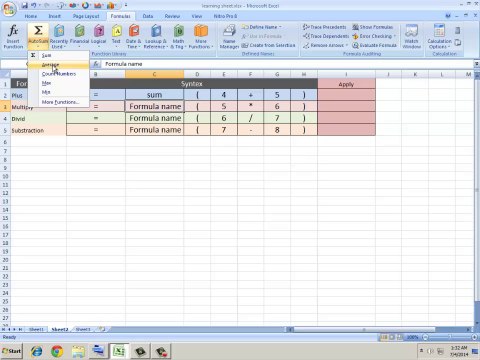
Task: Switch to the Home ribbon tab
Action: pyautogui.click(x=31, y=16)
